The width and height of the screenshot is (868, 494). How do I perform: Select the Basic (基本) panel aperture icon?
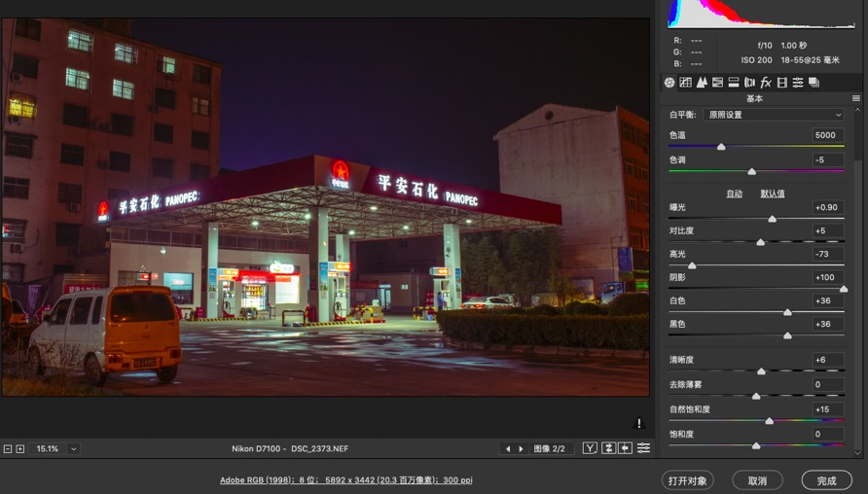[669, 83]
